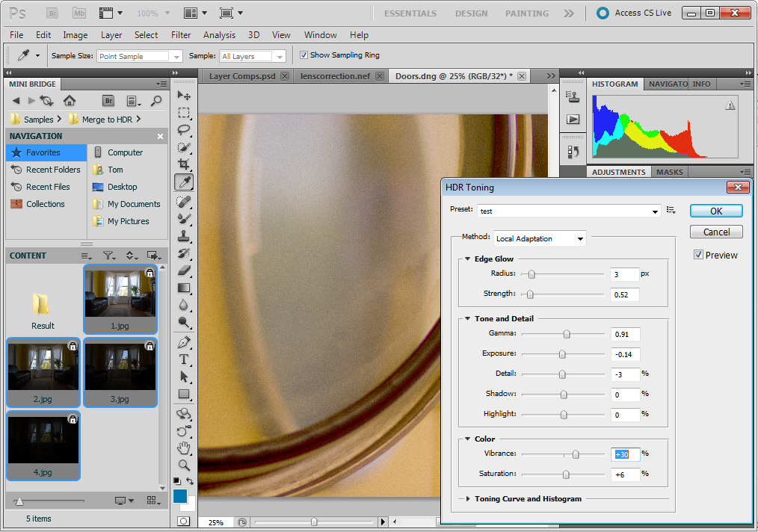Disable the Preview checkbox in HDR Toning

698,255
